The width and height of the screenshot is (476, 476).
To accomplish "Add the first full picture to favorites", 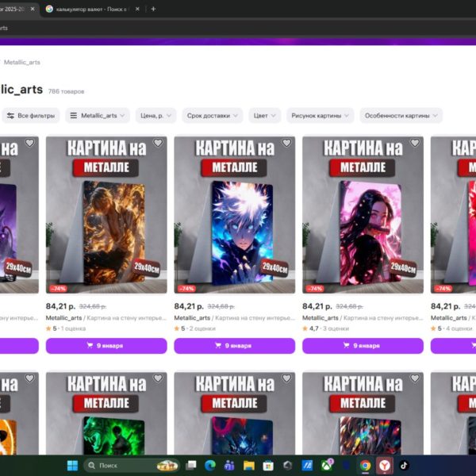I will [158, 143].
